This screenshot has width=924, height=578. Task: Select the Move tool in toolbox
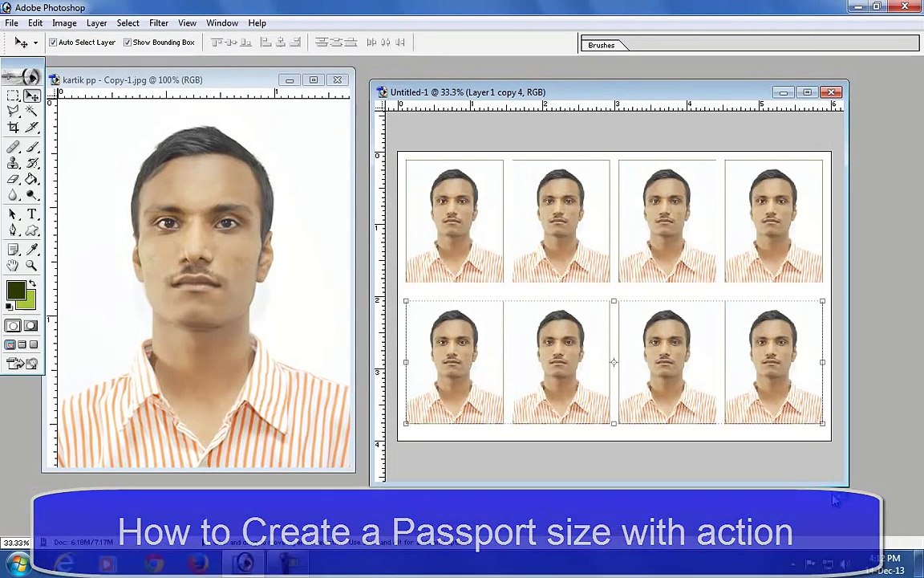coord(32,96)
